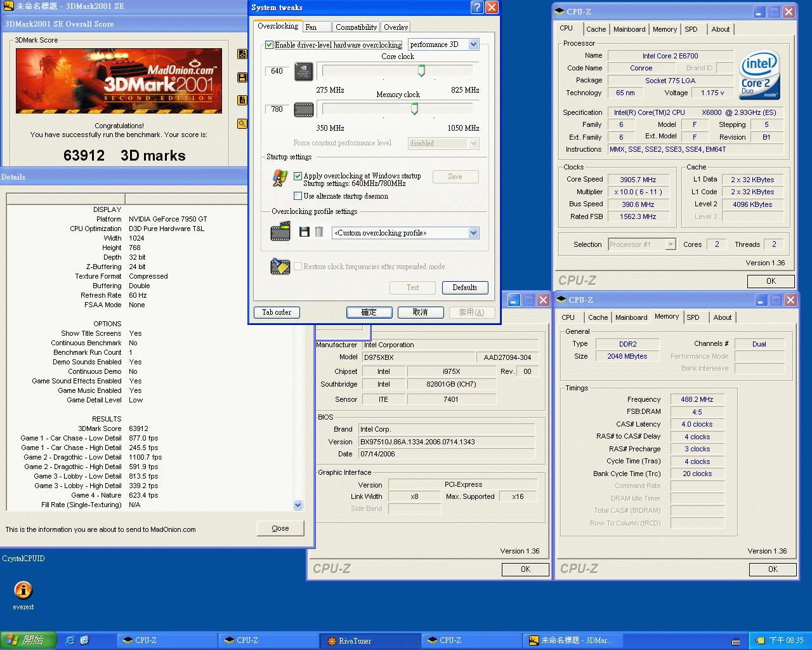The image size is (812, 650).
Task: Click the 3DMark HTML export icon
Action: pyautogui.click(x=242, y=55)
